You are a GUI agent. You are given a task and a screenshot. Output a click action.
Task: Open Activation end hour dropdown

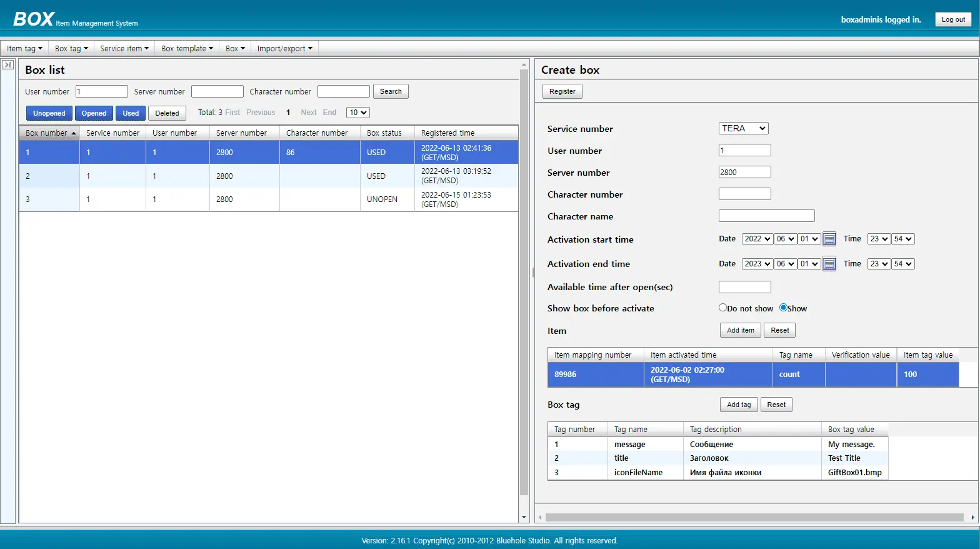879,264
